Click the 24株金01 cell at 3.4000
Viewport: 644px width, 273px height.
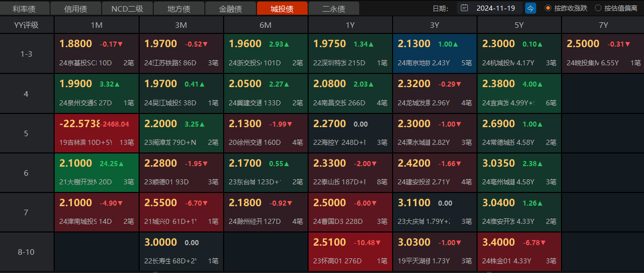coord(519,252)
